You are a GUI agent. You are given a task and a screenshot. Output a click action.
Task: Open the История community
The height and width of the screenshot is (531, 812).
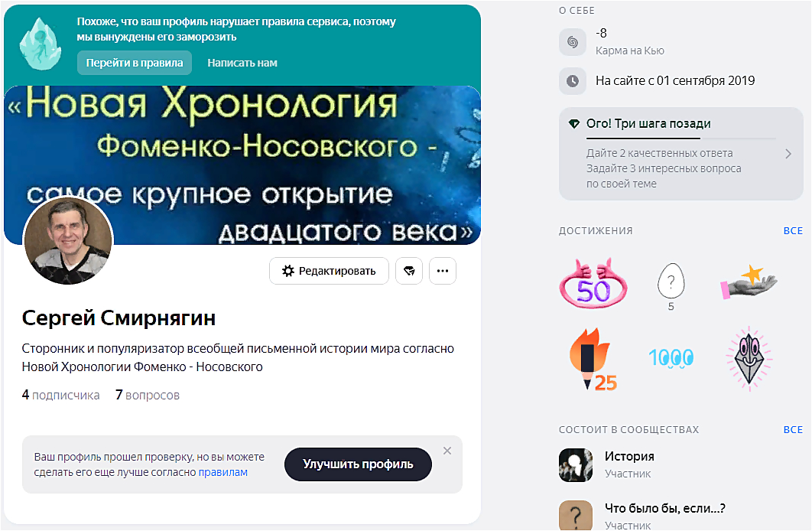(629, 457)
